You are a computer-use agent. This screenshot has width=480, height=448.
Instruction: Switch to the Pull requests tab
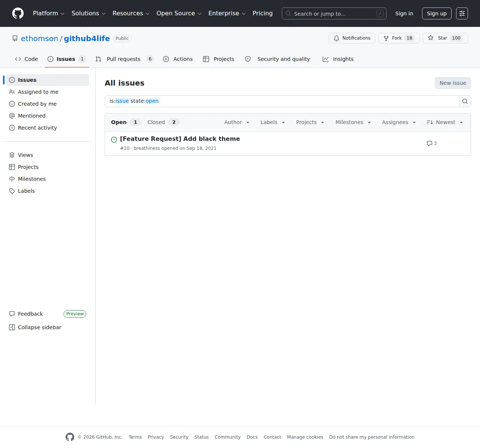pos(124,59)
